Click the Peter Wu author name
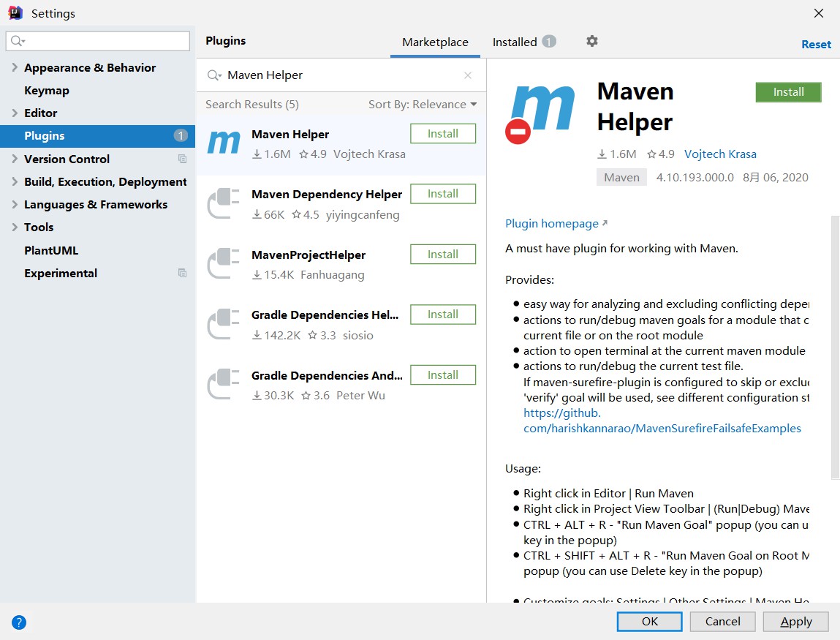840x640 pixels. pyautogui.click(x=360, y=396)
